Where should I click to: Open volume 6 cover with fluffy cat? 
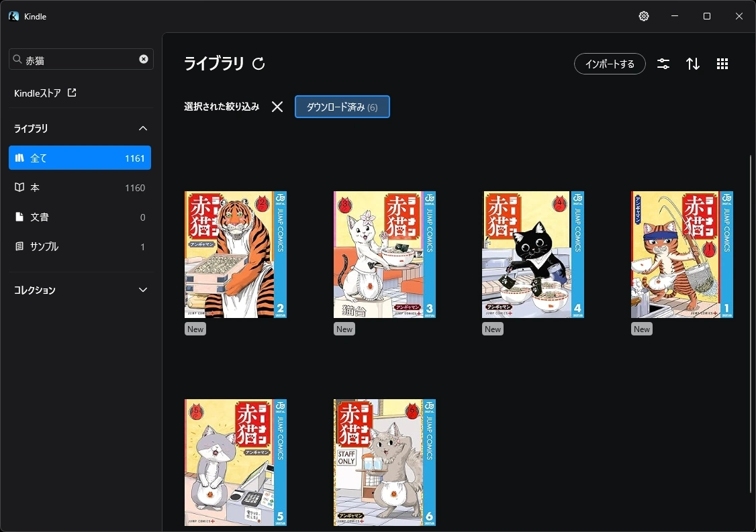[x=385, y=462]
